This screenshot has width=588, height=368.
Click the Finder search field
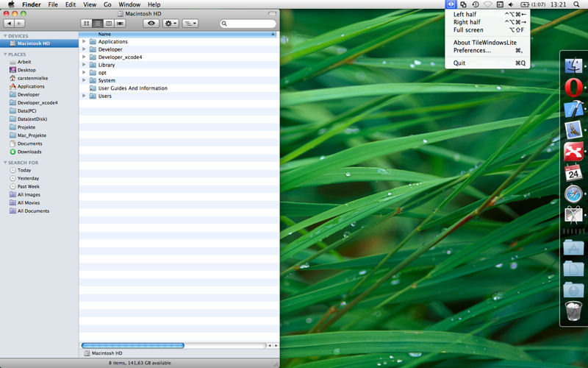coord(248,24)
